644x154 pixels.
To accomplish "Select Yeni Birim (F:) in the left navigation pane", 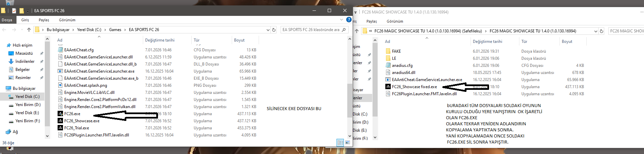I will [28, 121].
